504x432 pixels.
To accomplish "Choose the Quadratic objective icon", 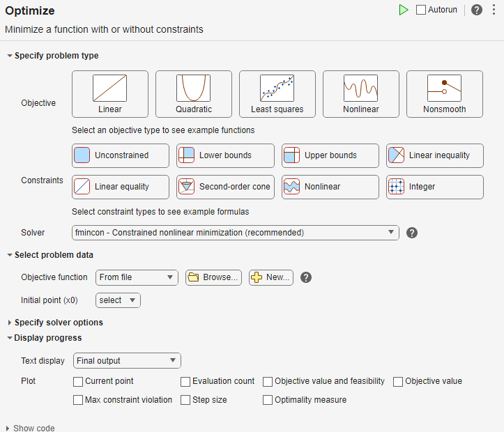I will 194,93.
